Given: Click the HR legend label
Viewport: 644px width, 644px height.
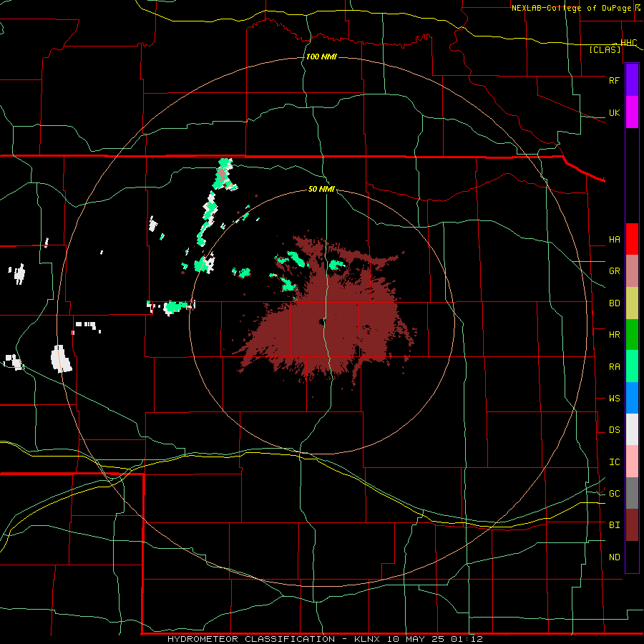Looking at the screenshot, I should [614, 335].
